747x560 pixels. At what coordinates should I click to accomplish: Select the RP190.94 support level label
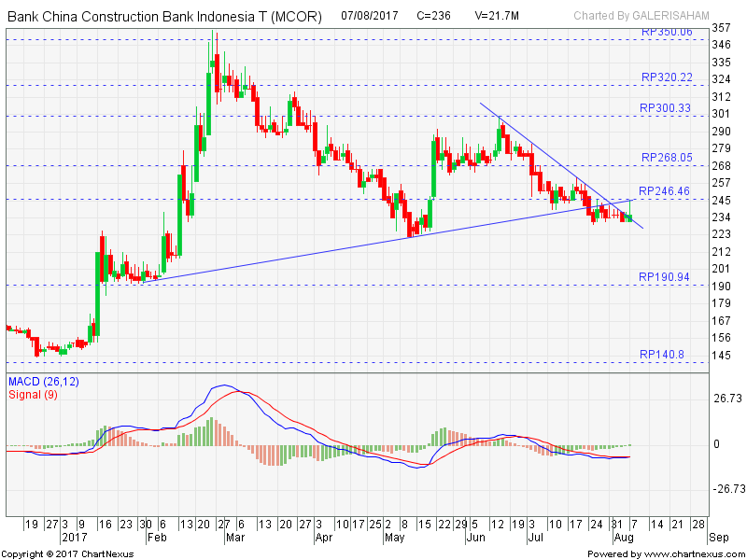tap(665, 277)
